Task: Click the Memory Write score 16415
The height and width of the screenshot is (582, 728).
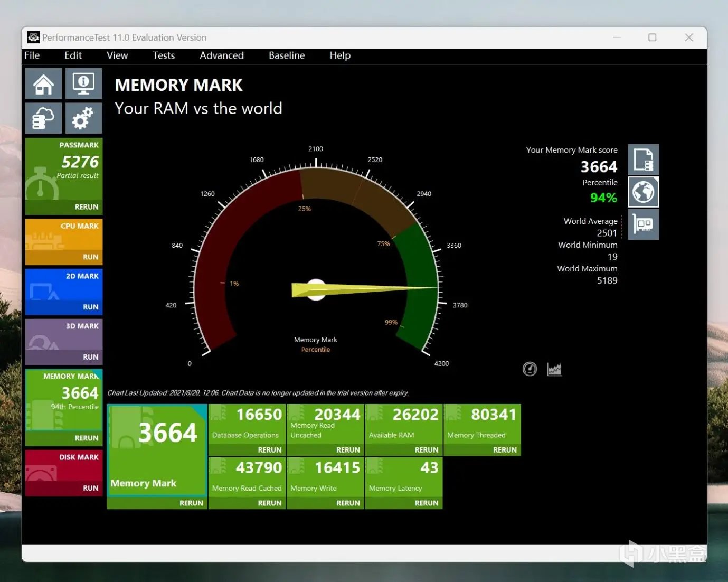Action: [x=337, y=468]
